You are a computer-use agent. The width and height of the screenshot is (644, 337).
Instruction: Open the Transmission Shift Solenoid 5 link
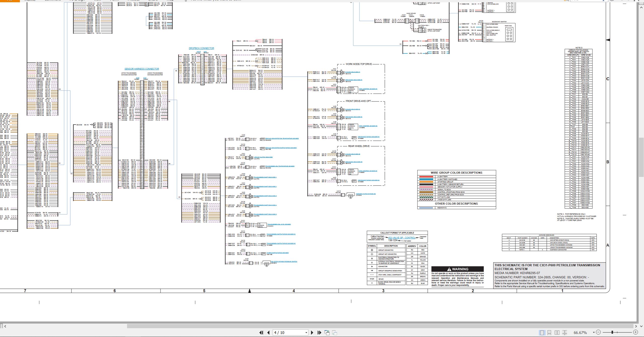tap(265, 214)
